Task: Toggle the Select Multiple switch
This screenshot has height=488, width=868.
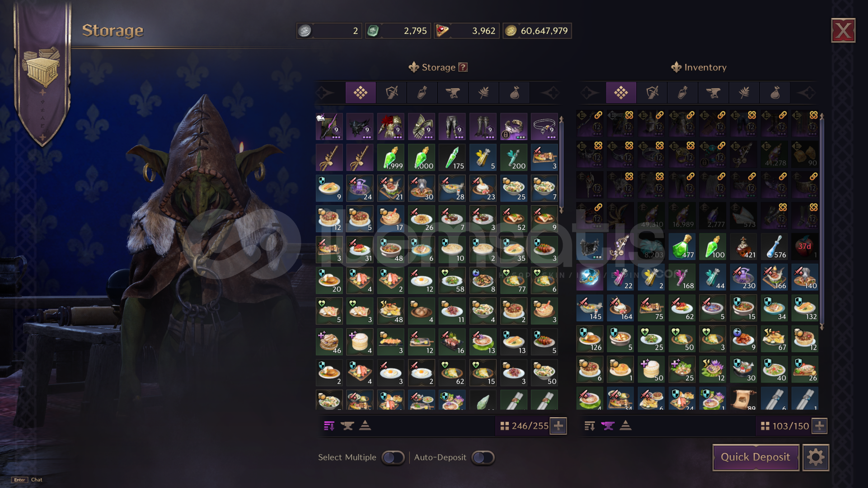Action: 393,457
